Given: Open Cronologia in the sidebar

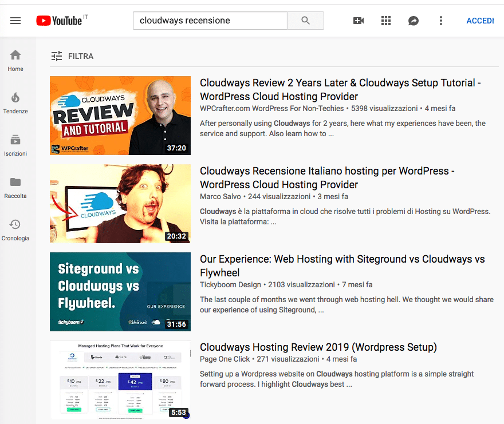Looking at the screenshot, I should [x=15, y=230].
